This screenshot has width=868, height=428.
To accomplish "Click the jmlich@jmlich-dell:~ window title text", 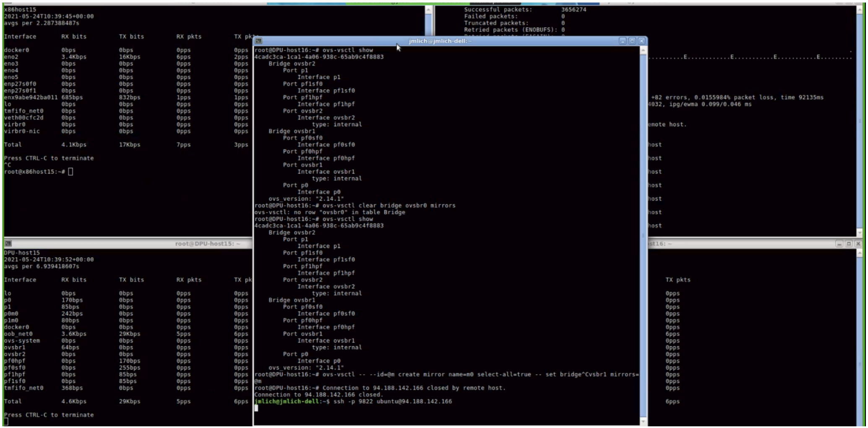I will 440,41.
